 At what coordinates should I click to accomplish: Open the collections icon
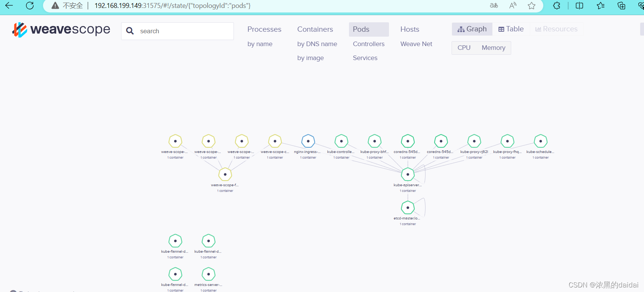click(621, 6)
